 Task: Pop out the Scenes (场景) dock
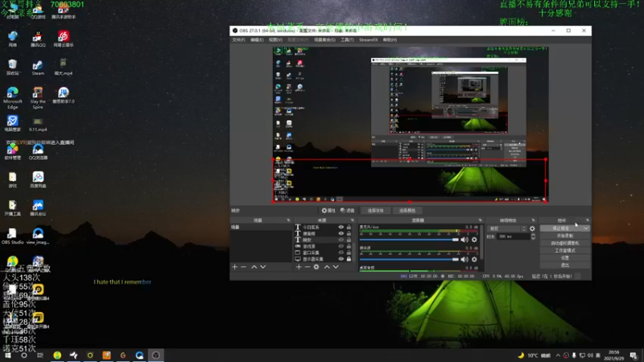(288, 220)
